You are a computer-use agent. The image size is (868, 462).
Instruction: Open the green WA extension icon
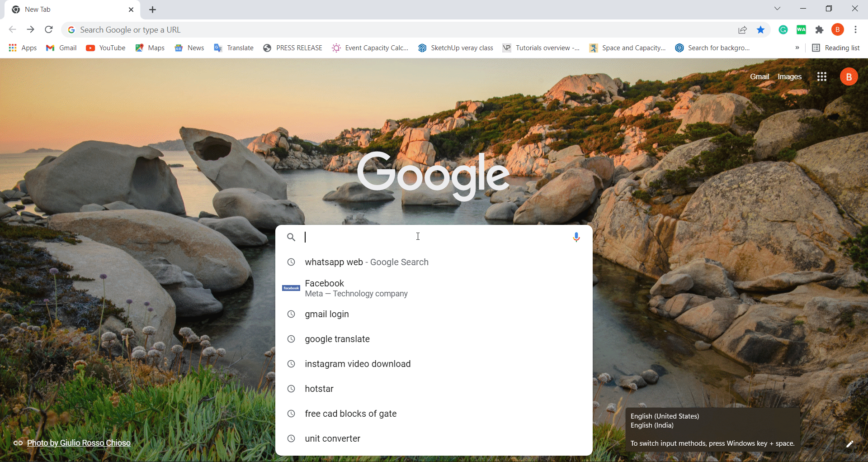point(802,30)
